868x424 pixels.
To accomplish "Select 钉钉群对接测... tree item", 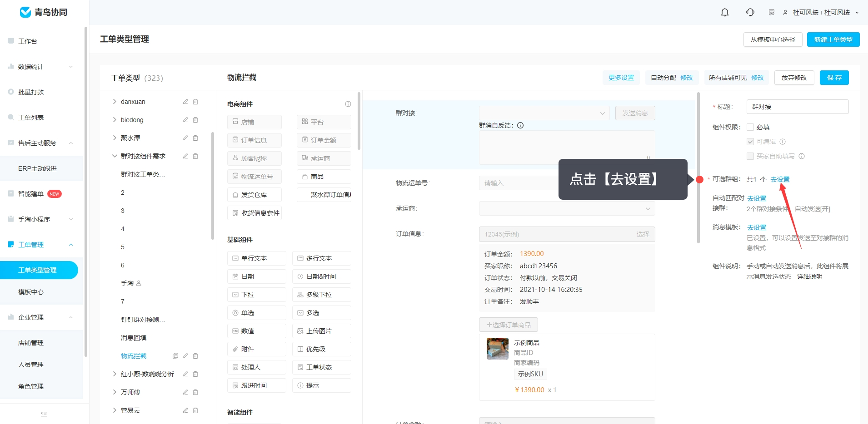I will coord(143,320).
